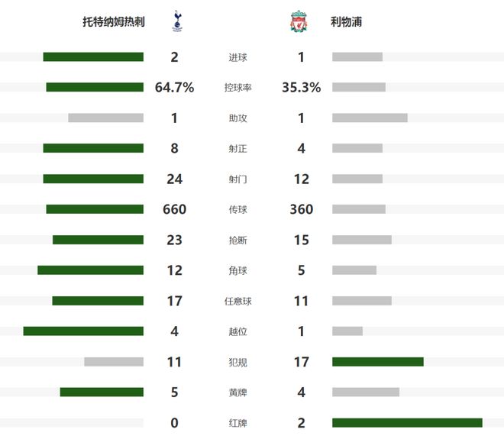Click Liverpool's green fouls bar
Image resolution: width=504 pixels, height=439 pixels.
tap(377, 362)
